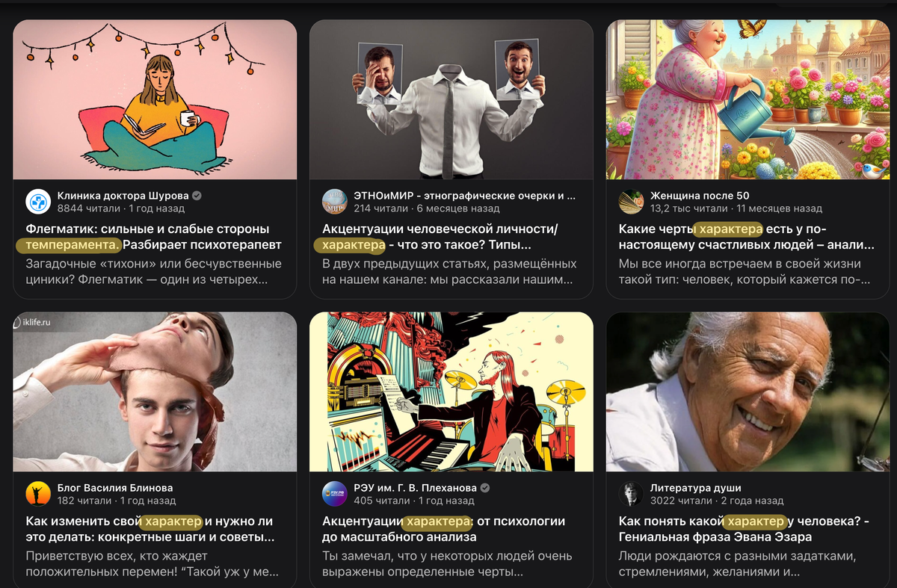Screen dimensions: 897x588
Task: Click Блог Василия Блинова avatar icon
Action: [x=38, y=494]
